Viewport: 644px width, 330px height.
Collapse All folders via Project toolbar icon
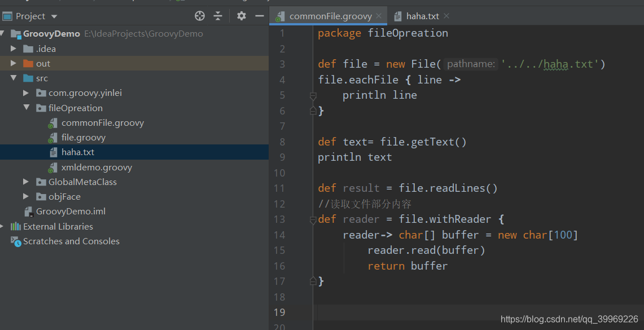coord(218,16)
